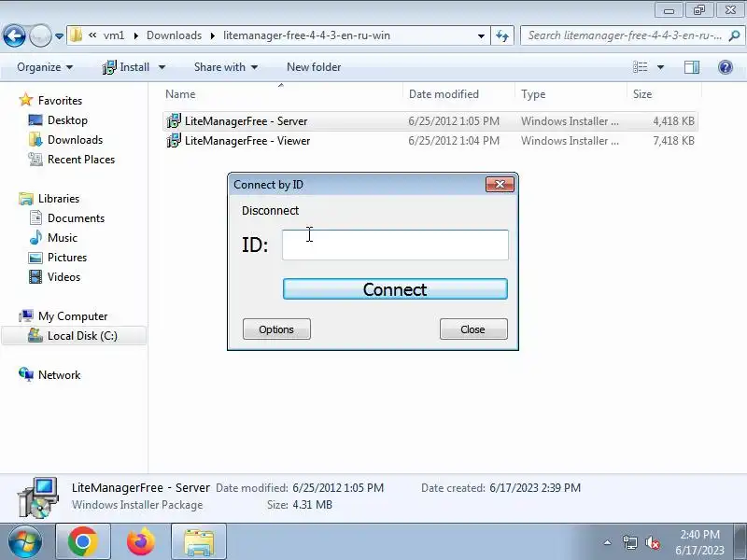Sort by Type column header
This screenshot has height=560, width=747.
point(533,94)
